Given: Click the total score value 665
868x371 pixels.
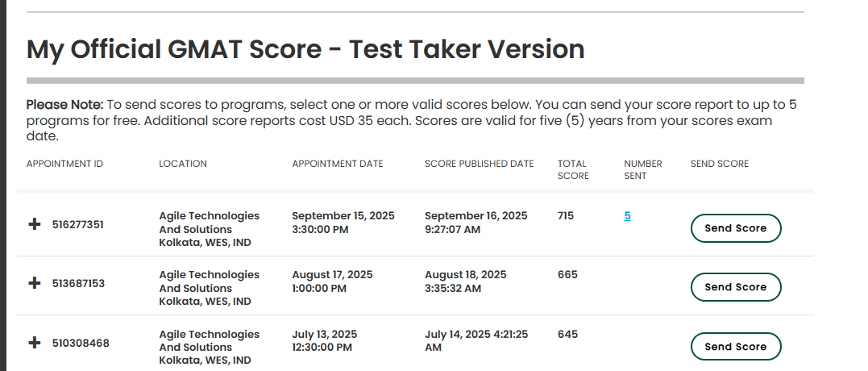Looking at the screenshot, I should coord(567,275).
